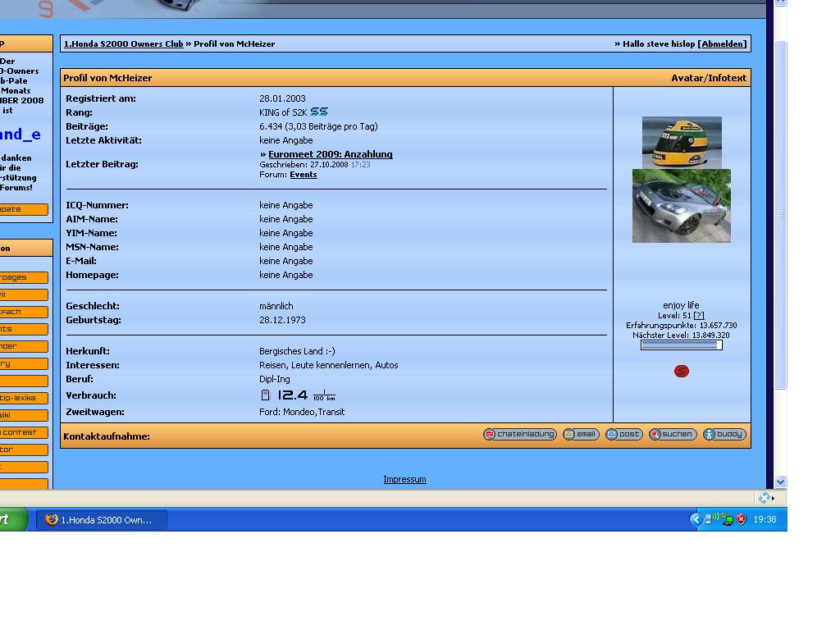Viewport: 840px width, 630px height.
Task: Open the 1.Honda S2000 Owners Club link
Action: coord(123,44)
